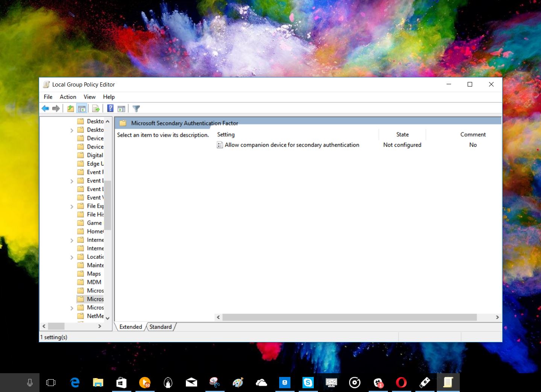Open the USB drive tool taskbar icon
This screenshot has height=392, width=541.
[424, 383]
